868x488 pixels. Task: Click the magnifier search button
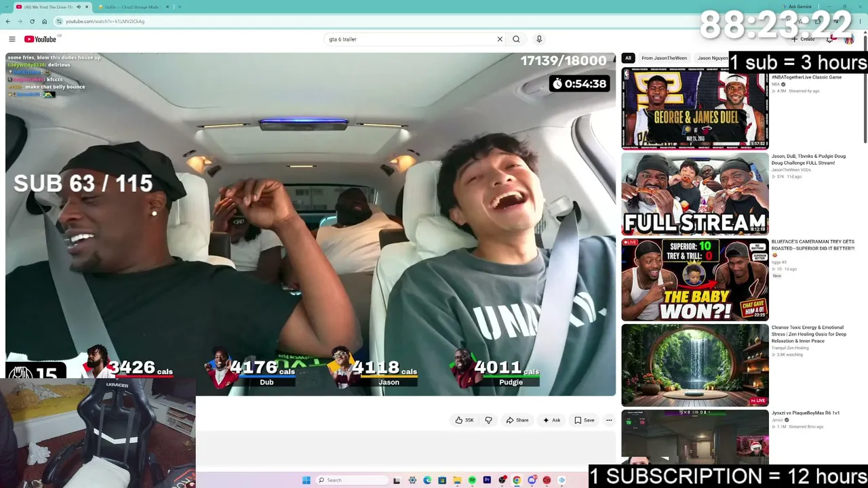click(x=516, y=39)
